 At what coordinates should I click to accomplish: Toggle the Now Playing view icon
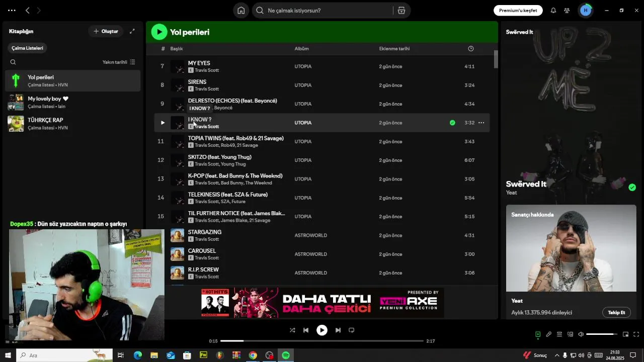pos(538,334)
